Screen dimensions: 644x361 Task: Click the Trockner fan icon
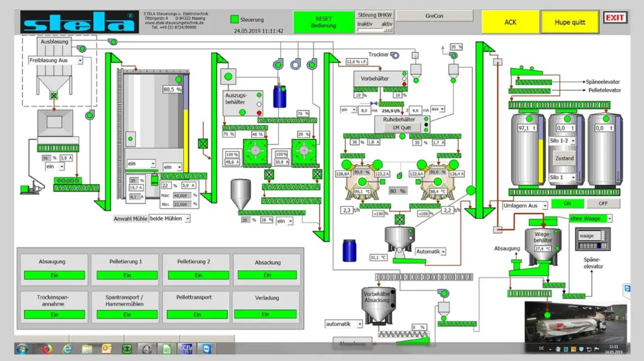pyautogui.click(x=394, y=55)
